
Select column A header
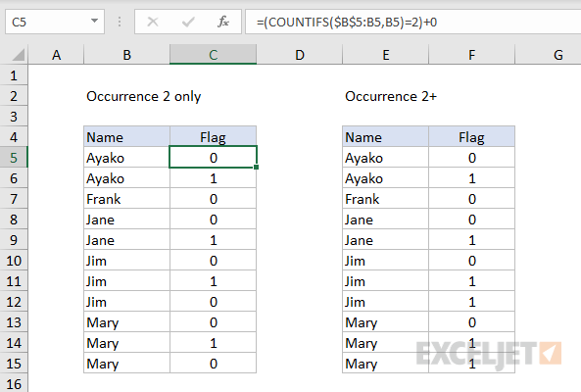[x=56, y=55]
